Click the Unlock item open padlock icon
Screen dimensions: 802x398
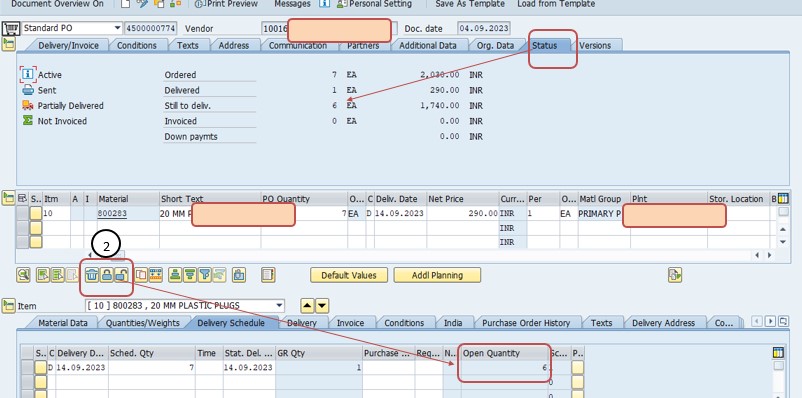click(x=121, y=275)
